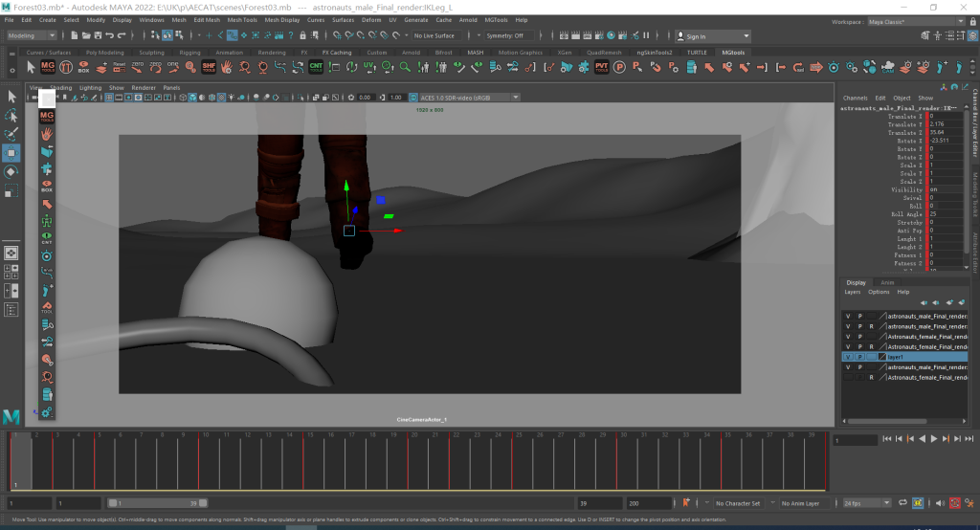Click the playback range slider bar
The width and height of the screenshot is (980, 530).
point(158,503)
